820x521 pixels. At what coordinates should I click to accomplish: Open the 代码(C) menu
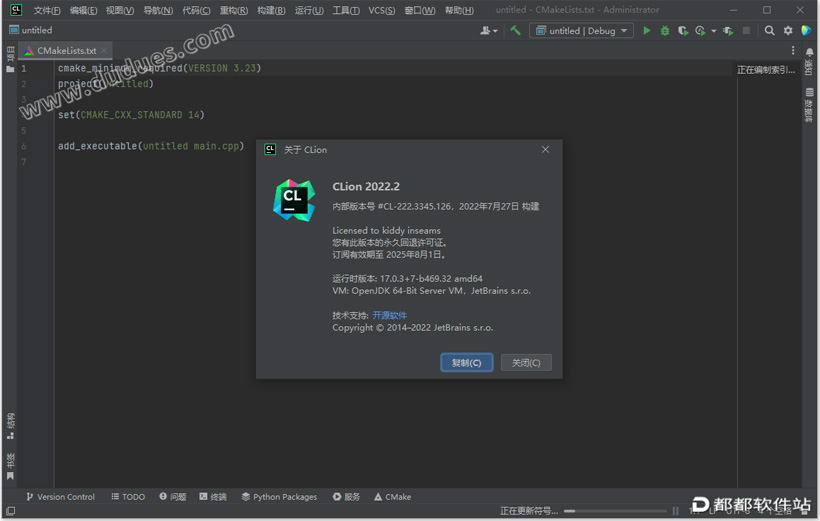196,10
